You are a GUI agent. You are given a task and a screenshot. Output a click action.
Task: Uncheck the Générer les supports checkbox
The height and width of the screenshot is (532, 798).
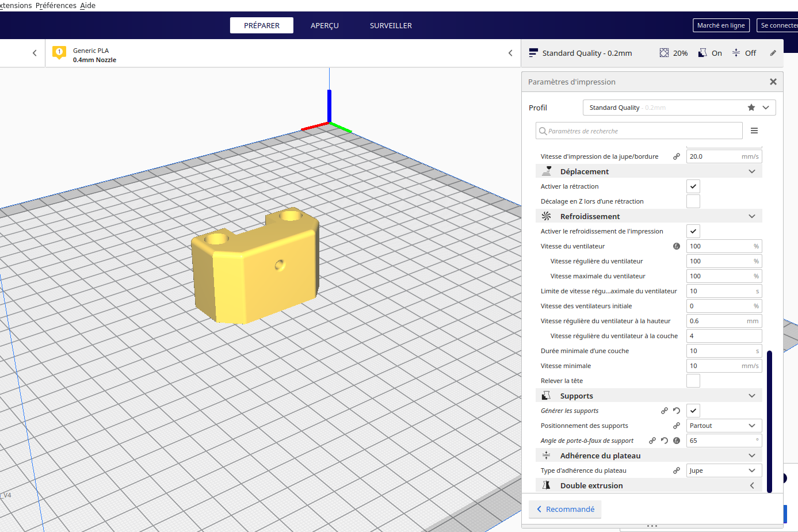(x=693, y=411)
